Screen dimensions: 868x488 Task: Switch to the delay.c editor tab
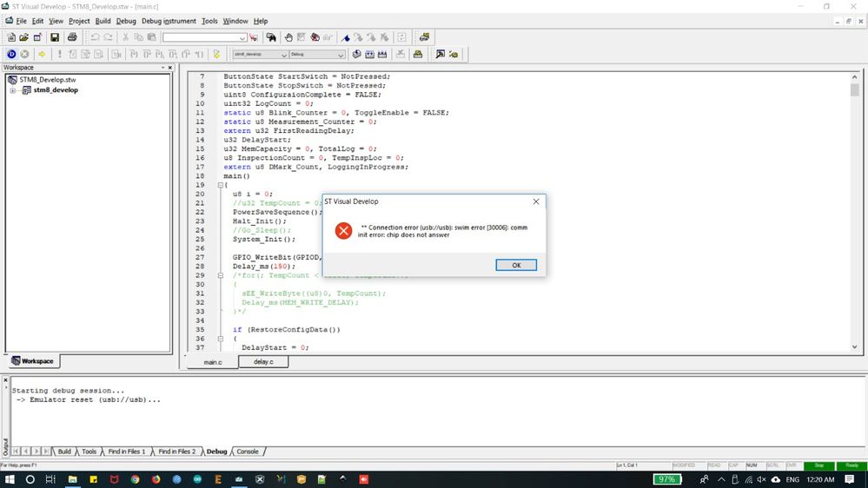click(x=263, y=361)
